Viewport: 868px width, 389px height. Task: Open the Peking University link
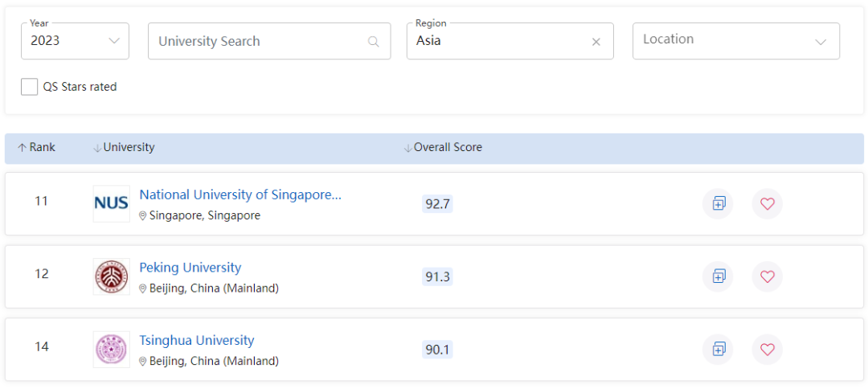coord(190,268)
